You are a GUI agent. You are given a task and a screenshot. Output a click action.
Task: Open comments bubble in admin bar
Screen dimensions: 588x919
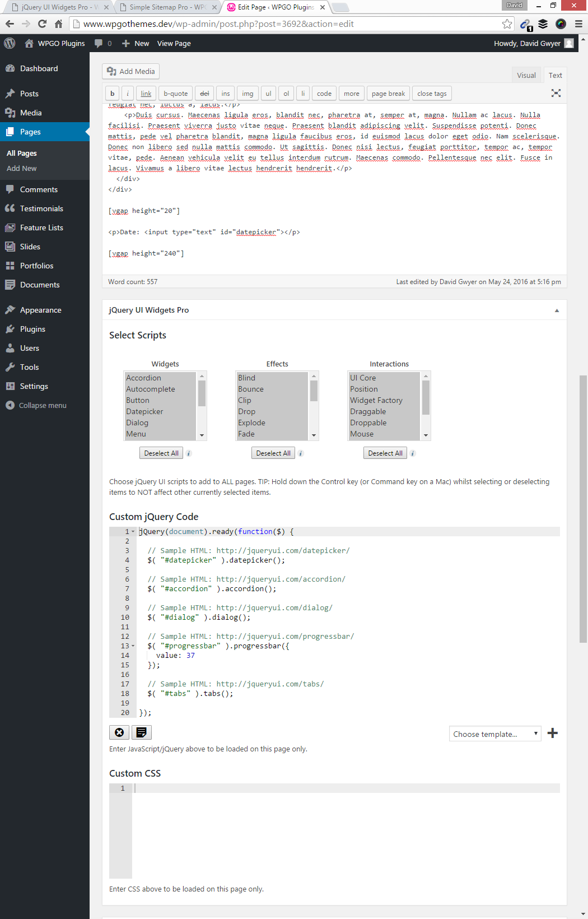(x=103, y=43)
